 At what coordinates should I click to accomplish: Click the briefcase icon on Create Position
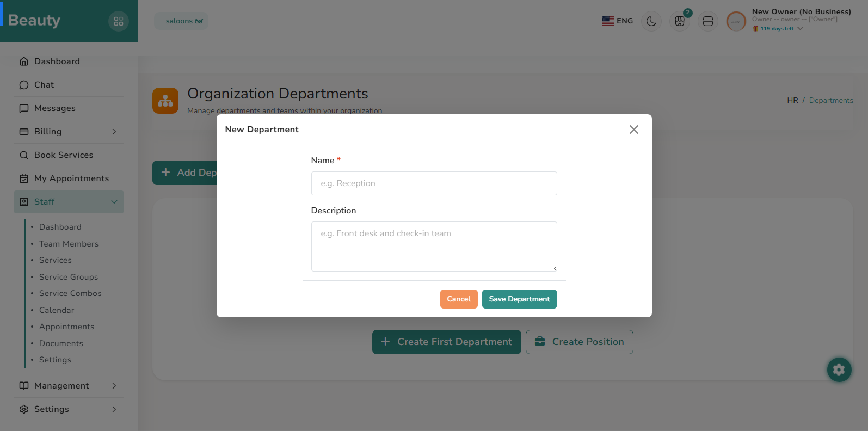[540, 342]
